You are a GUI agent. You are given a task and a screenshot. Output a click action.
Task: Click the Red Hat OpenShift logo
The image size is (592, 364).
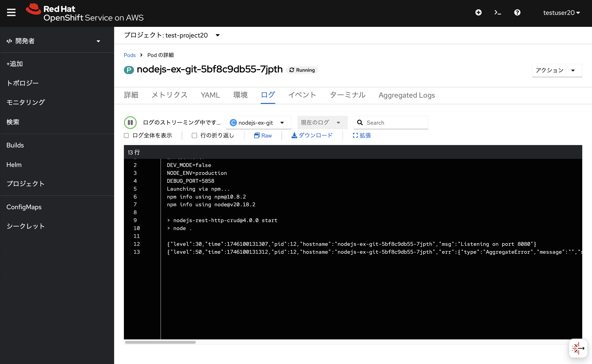[85, 13]
